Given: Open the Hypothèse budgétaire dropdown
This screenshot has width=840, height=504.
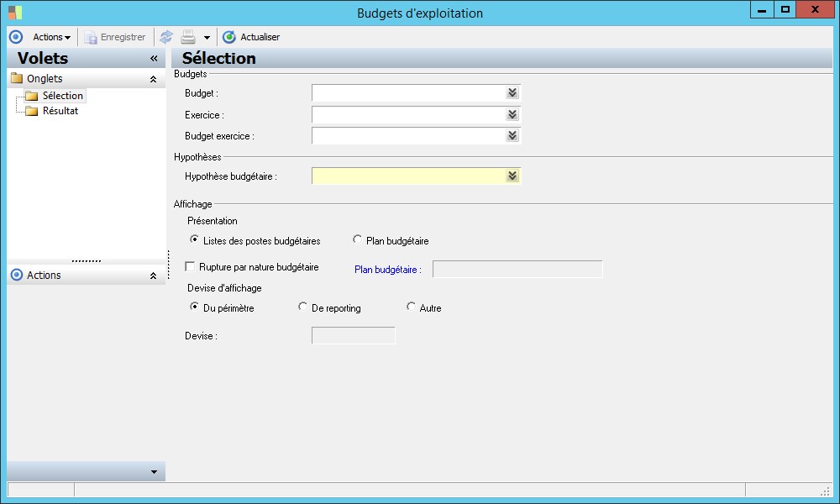Looking at the screenshot, I should pos(512,176).
